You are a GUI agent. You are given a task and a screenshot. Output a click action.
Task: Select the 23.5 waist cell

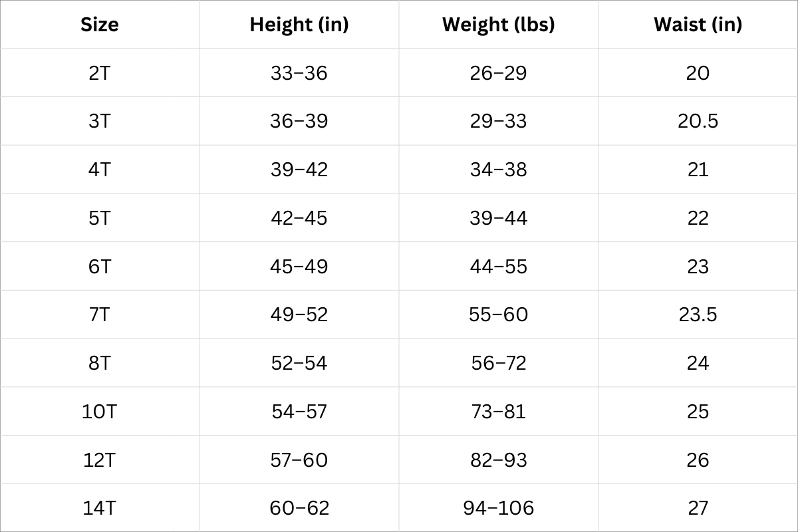(698, 315)
